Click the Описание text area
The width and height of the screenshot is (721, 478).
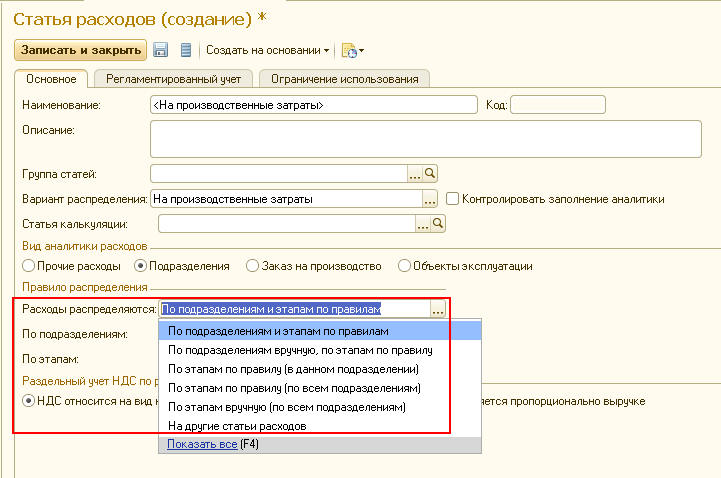(x=426, y=139)
